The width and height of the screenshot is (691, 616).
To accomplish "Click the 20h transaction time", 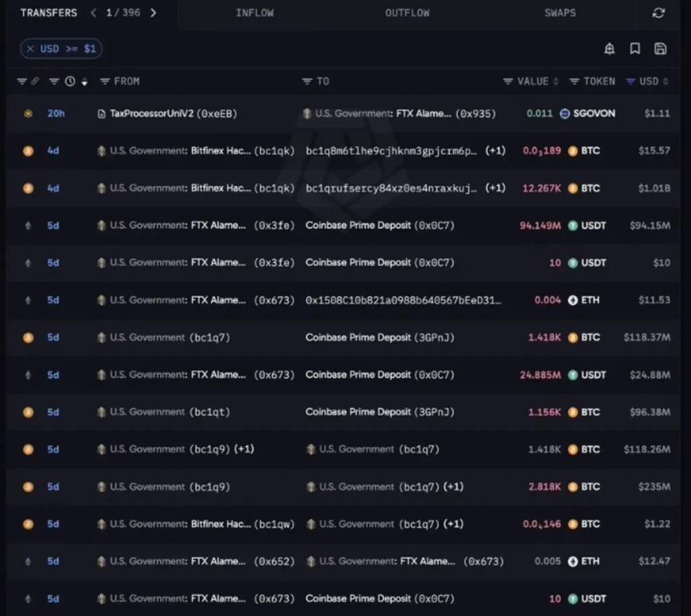I will [x=55, y=113].
